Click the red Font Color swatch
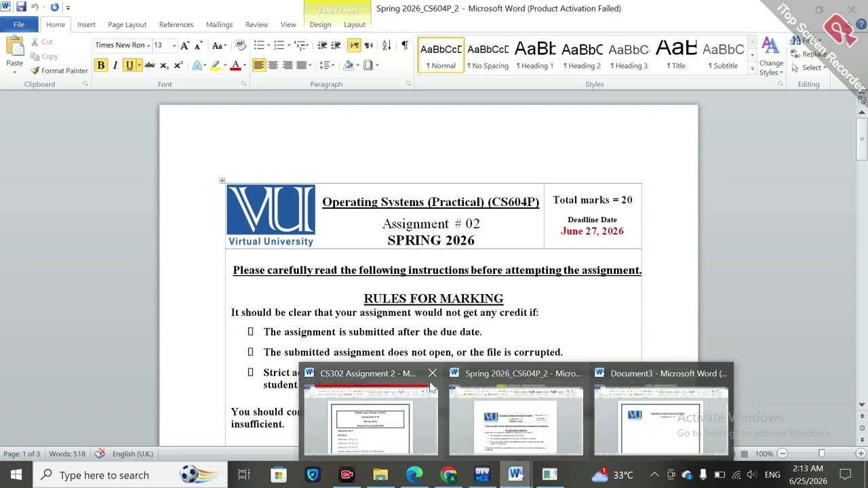The width and height of the screenshot is (868, 488). (235, 65)
